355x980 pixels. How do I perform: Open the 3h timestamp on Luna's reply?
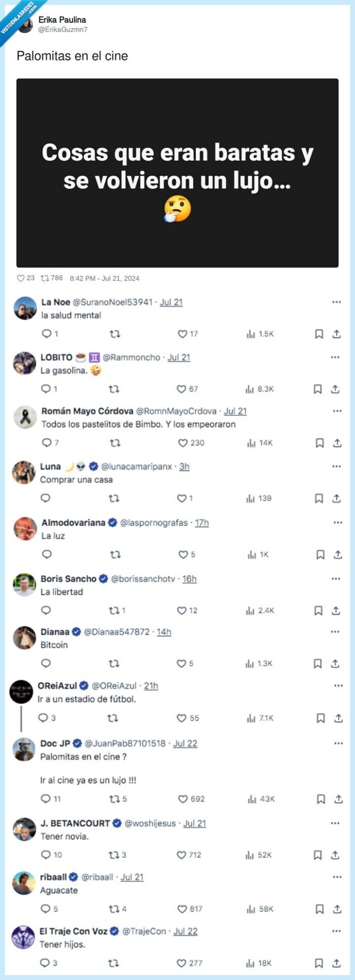[x=184, y=465]
